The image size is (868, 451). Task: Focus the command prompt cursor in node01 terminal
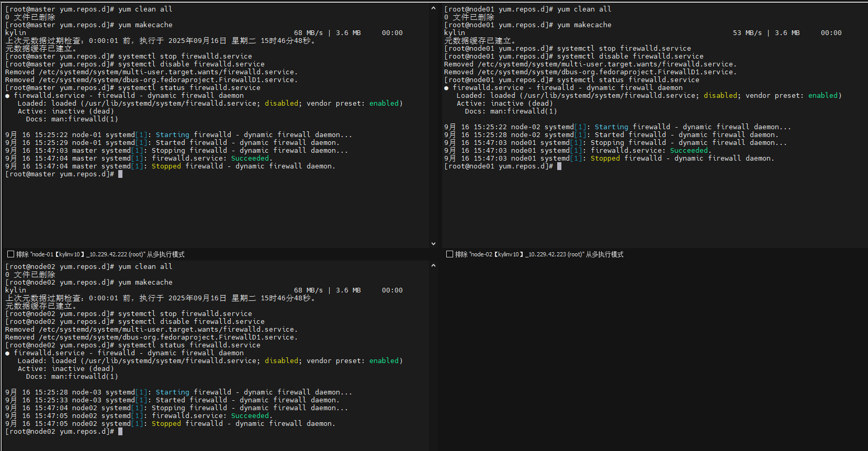pyautogui.click(x=559, y=166)
